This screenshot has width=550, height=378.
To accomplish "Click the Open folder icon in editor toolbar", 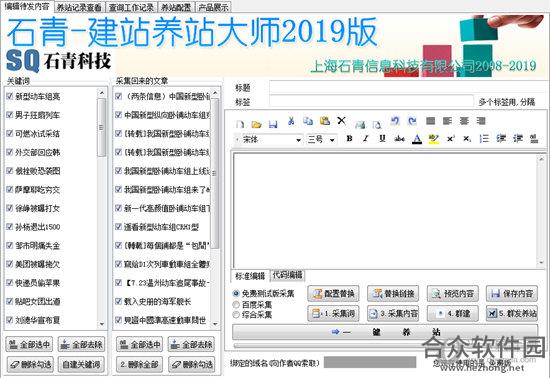I will [x=257, y=124].
